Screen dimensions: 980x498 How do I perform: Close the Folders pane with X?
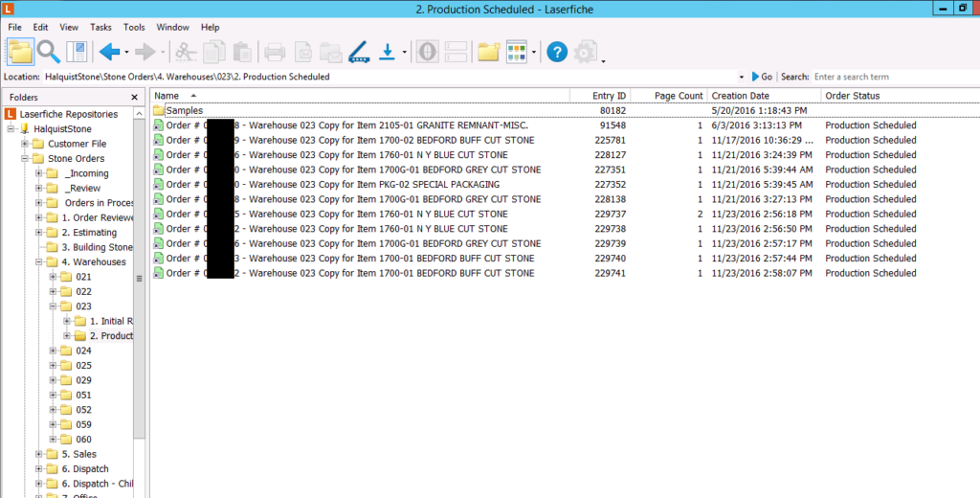[134, 97]
